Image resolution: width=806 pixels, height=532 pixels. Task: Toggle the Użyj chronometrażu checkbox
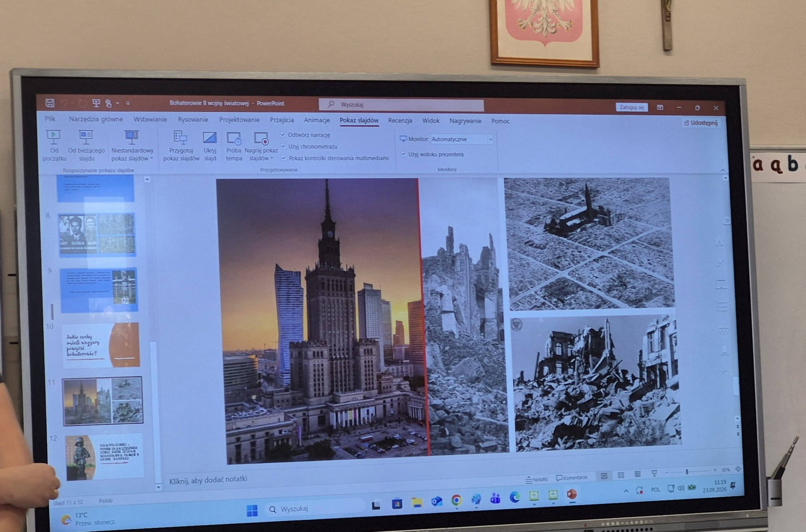(x=283, y=146)
